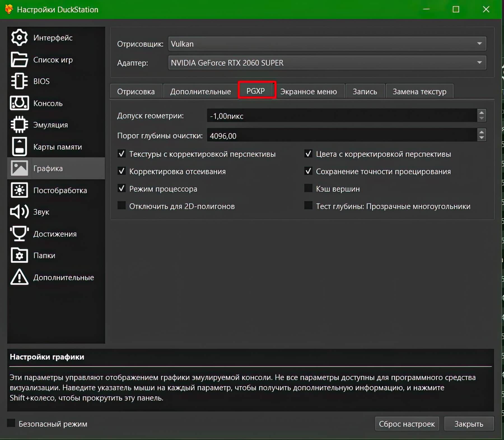The image size is (504, 440).
Task: Decrease Порог глубины очистки with down arrow
Action: 481,138
